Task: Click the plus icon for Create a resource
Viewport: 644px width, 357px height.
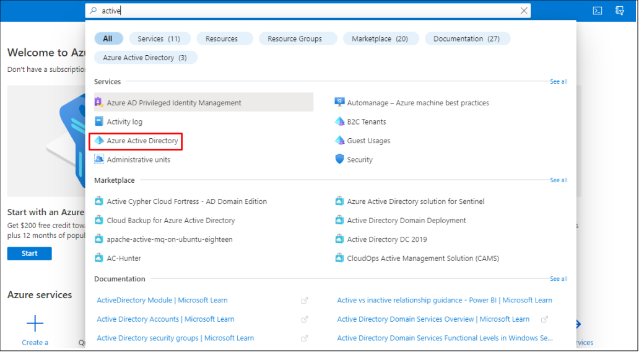Action: tap(35, 324)
